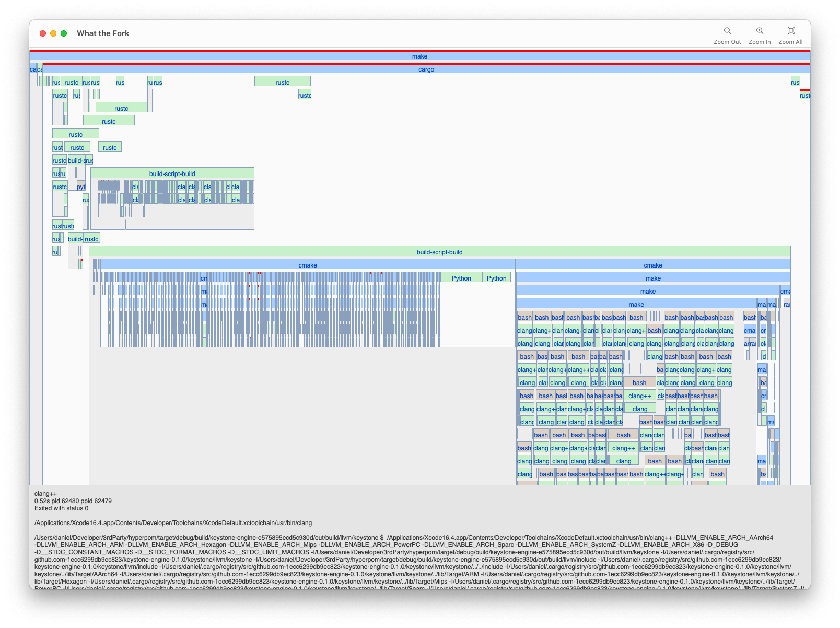Enter full screen with the green button
Viewport: 840px width, 628px height.
pyautogui.click(x=64, y=33)
